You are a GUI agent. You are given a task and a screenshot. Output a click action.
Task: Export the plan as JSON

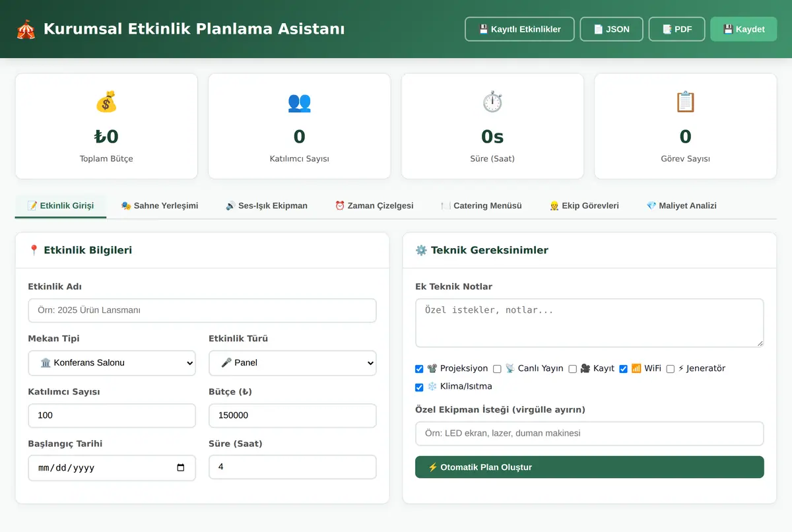[611, 29]
